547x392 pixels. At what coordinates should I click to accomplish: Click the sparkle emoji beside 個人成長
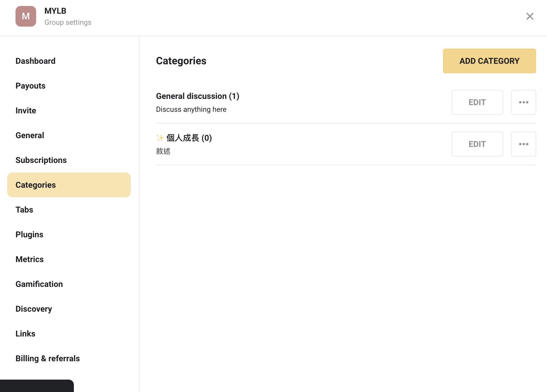pyautogui.click(x=160, y=138)
